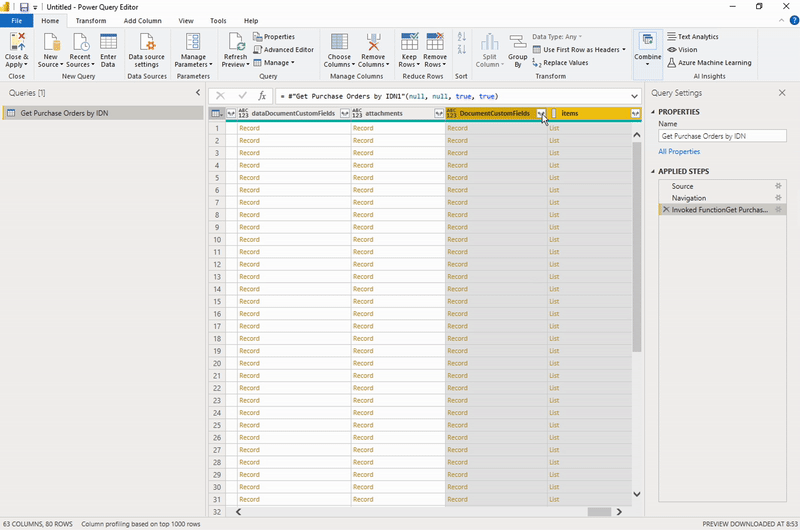This screenshot has height=530, width=800.
Task: Expand the dataDocumentCustomFields column
Action: [x=345, y=113]
